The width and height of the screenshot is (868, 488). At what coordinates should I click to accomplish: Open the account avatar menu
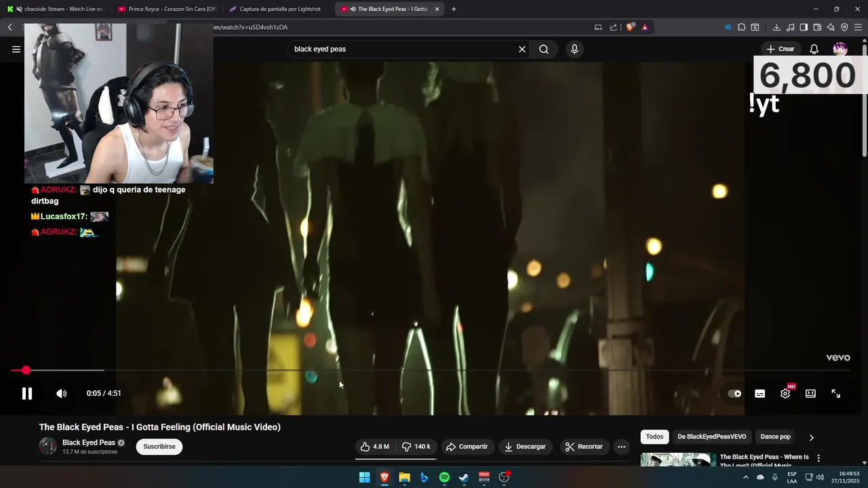[840, 49]
